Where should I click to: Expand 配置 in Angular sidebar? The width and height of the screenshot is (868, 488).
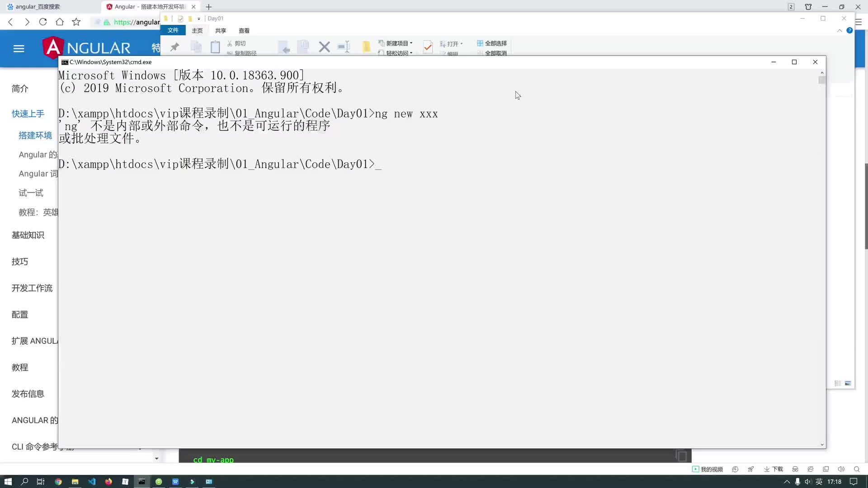coord(20,314)
